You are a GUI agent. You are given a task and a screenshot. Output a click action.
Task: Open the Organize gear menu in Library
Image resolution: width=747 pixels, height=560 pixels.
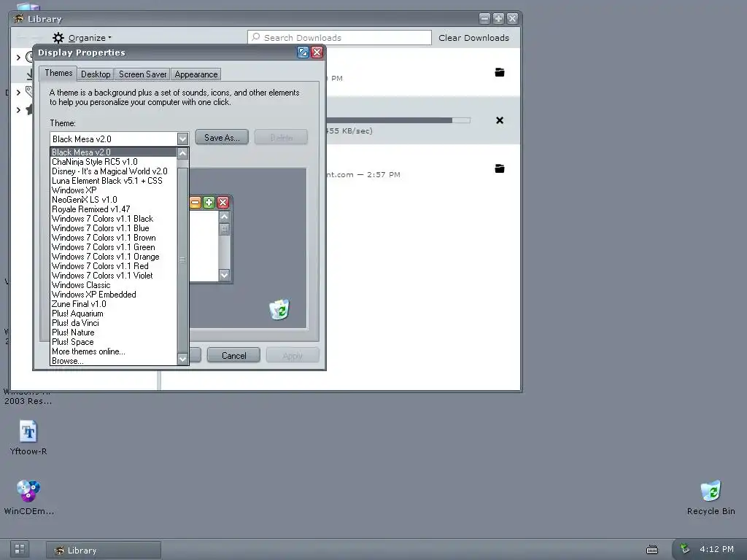(x=82, y=38)
